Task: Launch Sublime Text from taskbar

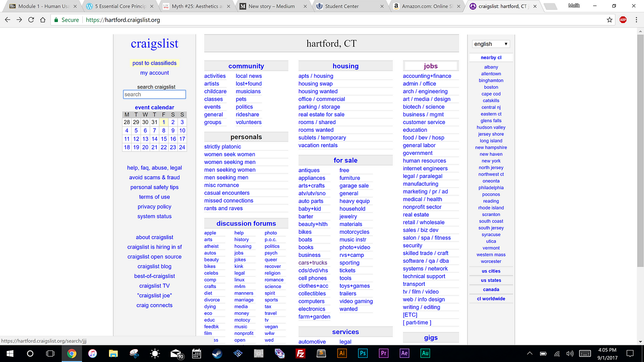Action: 322,354
